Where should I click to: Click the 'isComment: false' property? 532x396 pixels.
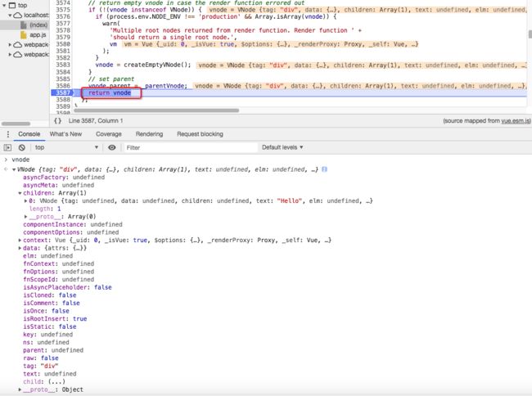(x=52, y=303)
